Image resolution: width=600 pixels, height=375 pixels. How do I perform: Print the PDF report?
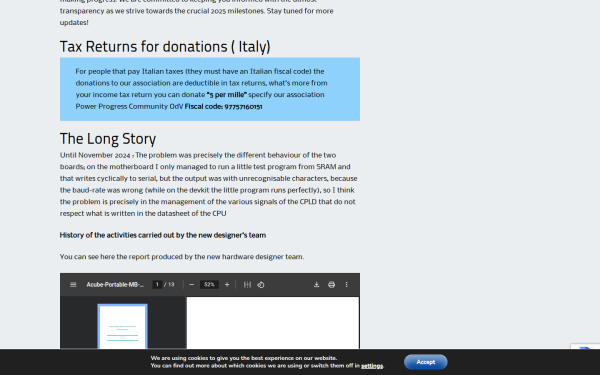[x=331, y=285]
